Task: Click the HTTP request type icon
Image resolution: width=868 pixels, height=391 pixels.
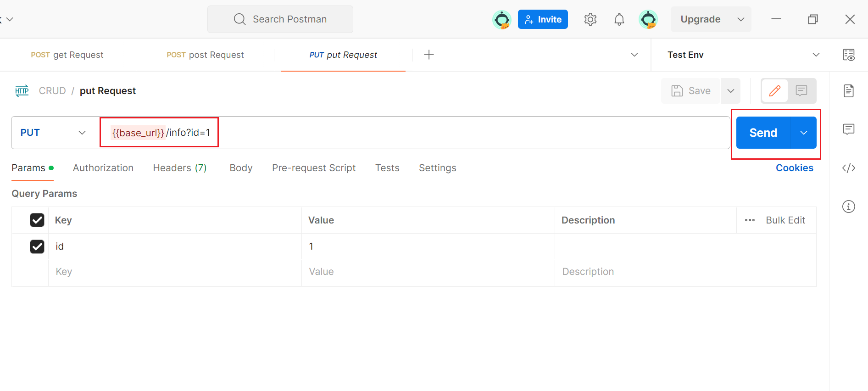Action: [22, 91]
